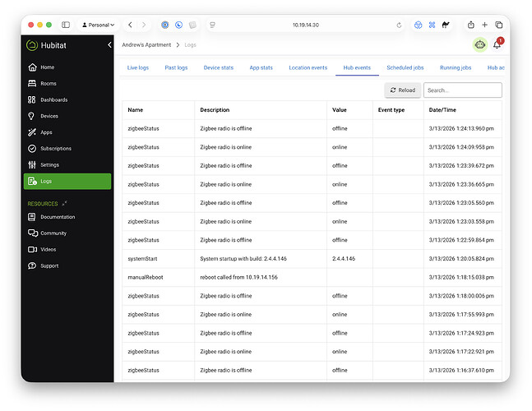Open the green robot assistant icon
The image size is (532, 411).
480,44
